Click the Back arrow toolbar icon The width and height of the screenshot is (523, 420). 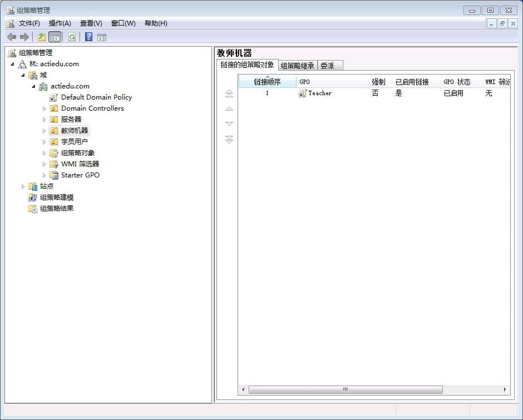12,37
